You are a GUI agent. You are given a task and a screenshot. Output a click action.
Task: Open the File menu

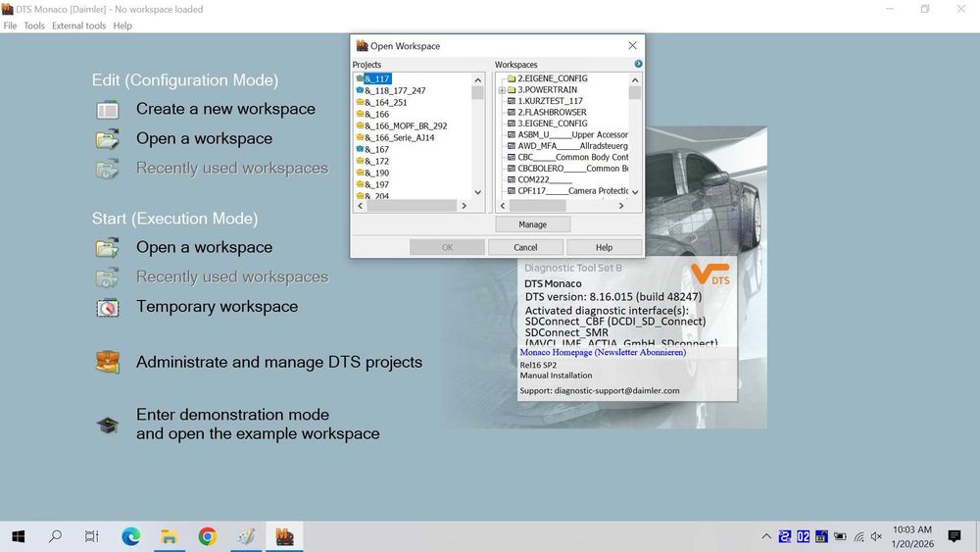(10, 25)
